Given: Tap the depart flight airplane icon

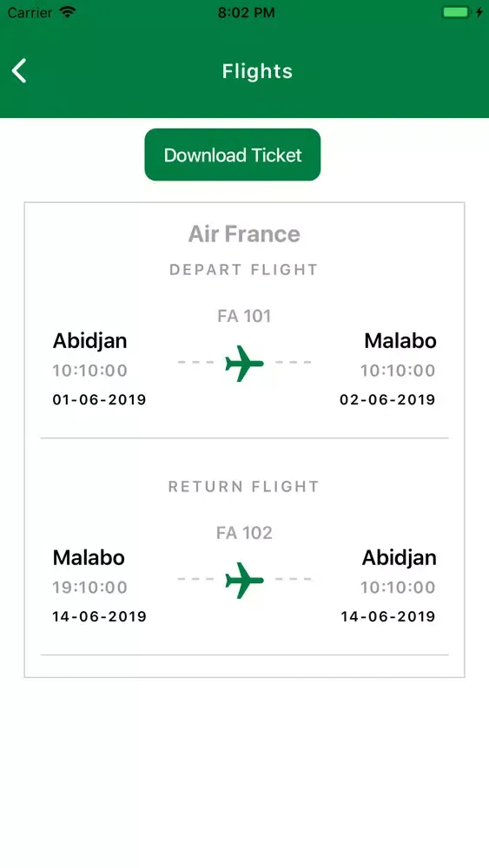Looking at the screenshot, I should point(244,363).
